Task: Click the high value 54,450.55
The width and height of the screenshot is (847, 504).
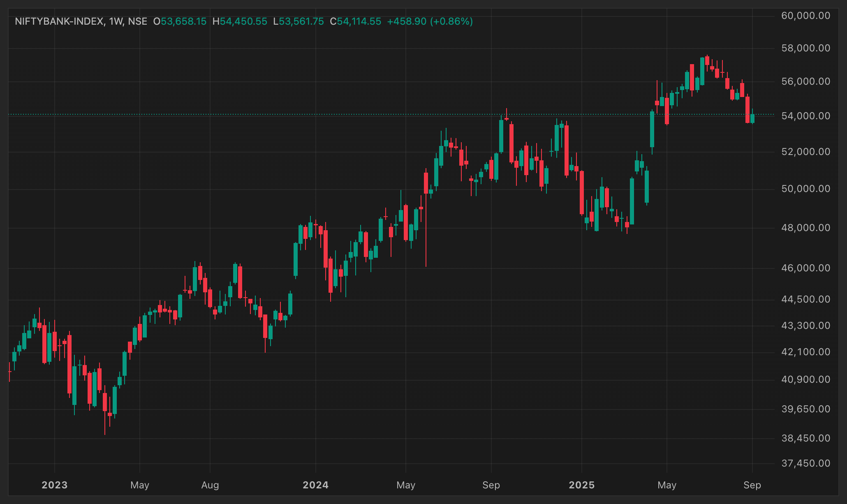Action: (243, 21)
